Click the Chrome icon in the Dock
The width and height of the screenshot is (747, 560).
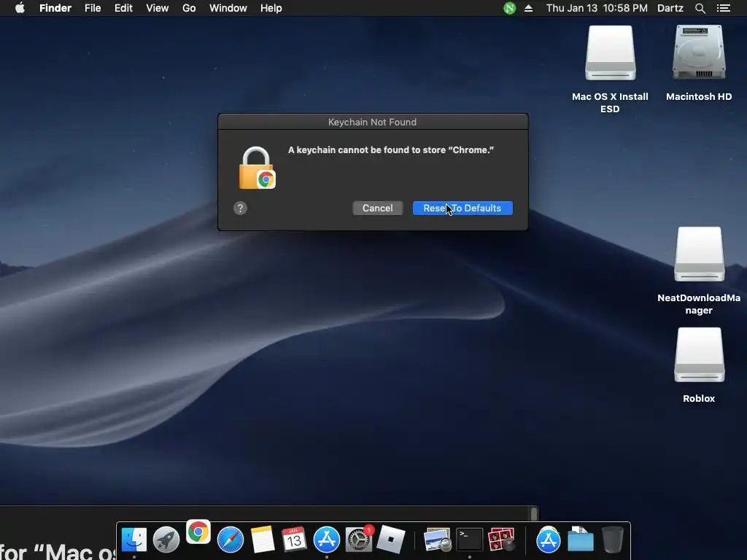198,532
